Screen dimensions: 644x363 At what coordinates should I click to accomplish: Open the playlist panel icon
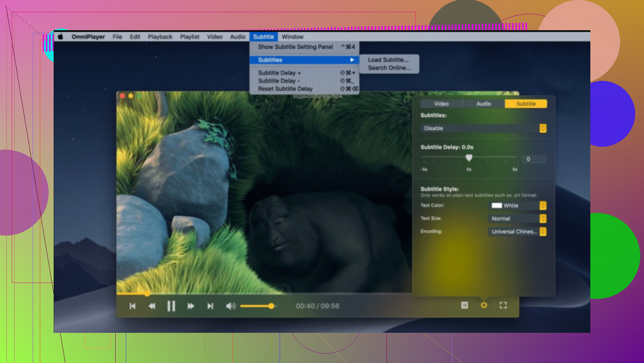click(x=465, y=305)
